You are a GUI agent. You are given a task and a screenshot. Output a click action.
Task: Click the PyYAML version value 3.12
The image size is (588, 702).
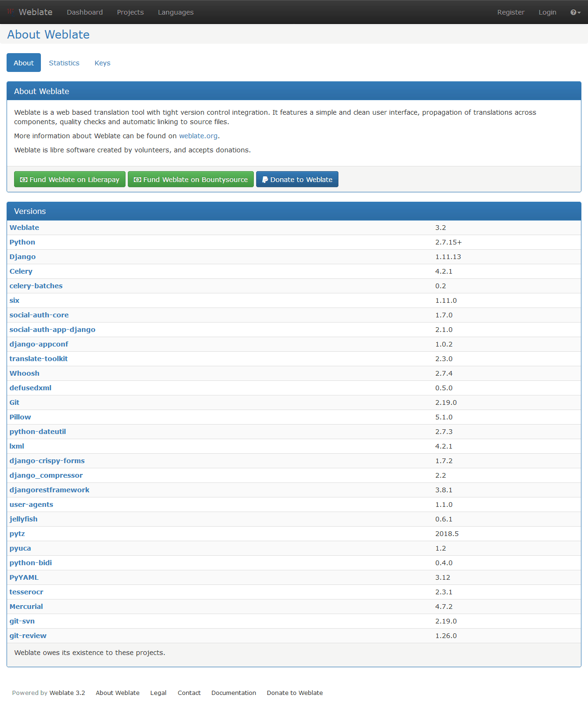pos(443,577)
